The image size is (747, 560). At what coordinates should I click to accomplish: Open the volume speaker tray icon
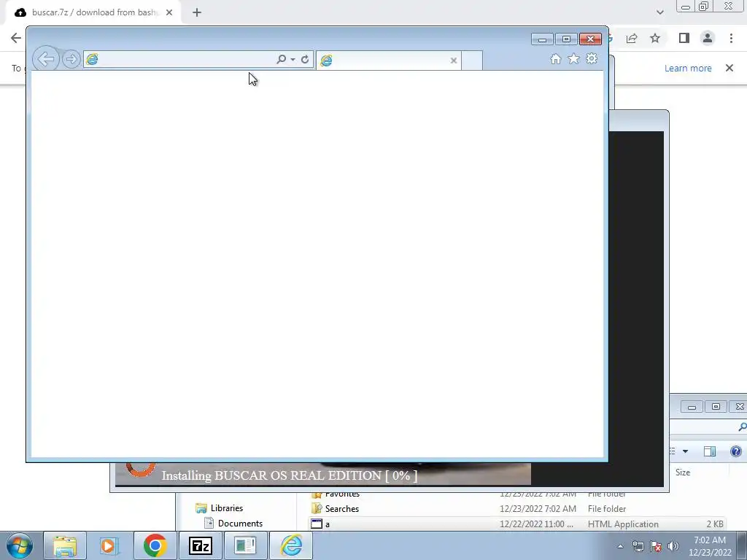673,546
